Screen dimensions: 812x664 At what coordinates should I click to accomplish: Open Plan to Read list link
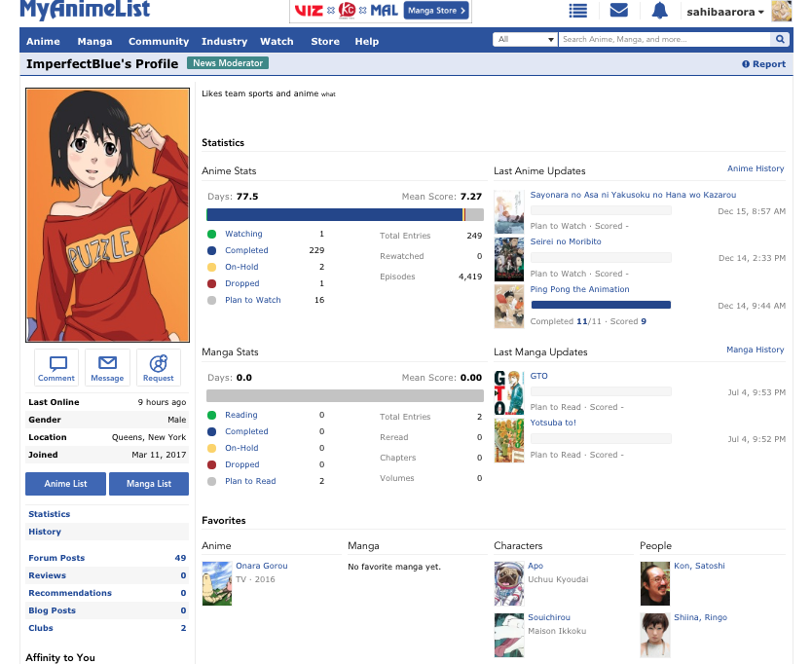250,482
